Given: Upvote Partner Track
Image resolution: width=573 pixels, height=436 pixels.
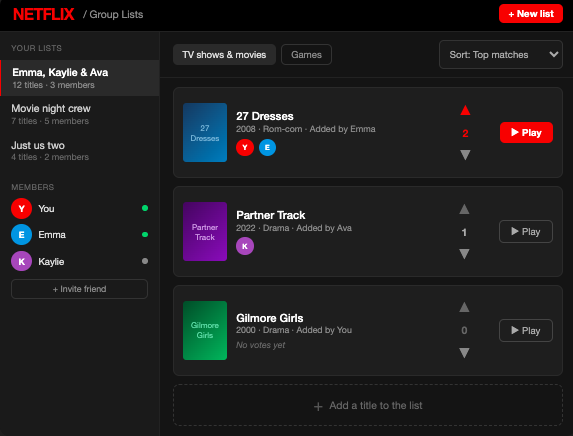Looking at the screenshot, I should 464,209.
